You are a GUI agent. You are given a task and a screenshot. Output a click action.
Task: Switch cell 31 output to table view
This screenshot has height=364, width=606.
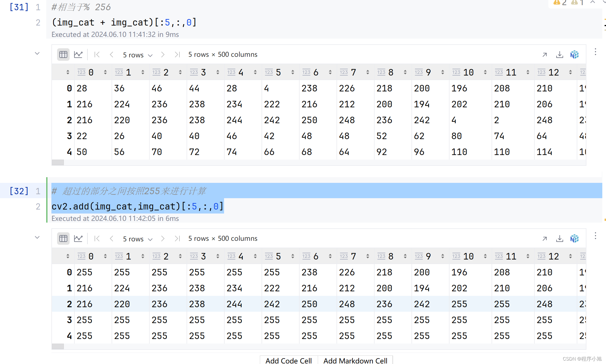tap(63, 55)
